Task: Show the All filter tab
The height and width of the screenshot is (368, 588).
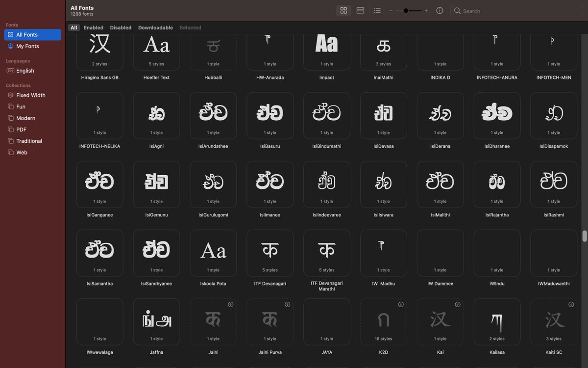Action: click(x=73, y=28)
